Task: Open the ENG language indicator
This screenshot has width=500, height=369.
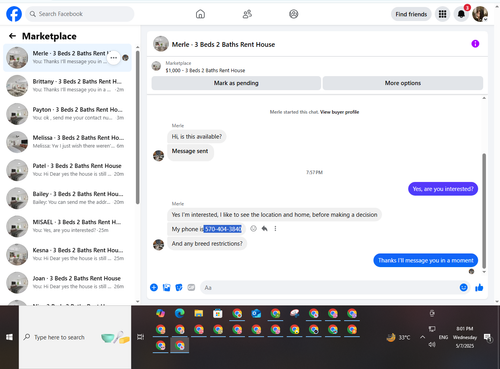Action: [443, 337]
